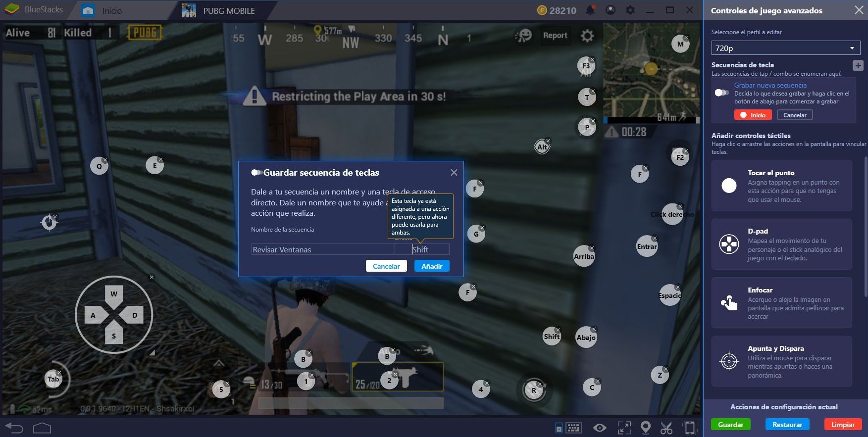Viewport: 868px width, 437px height.
Task: Open the in-game settings gear icon
Action: (x=587, y=36)
